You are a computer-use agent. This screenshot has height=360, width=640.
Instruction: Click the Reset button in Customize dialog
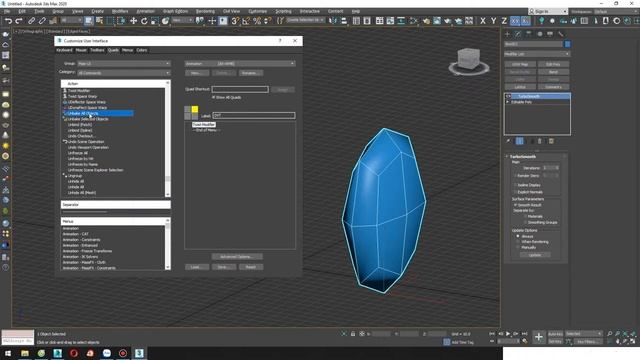(251, 267)
